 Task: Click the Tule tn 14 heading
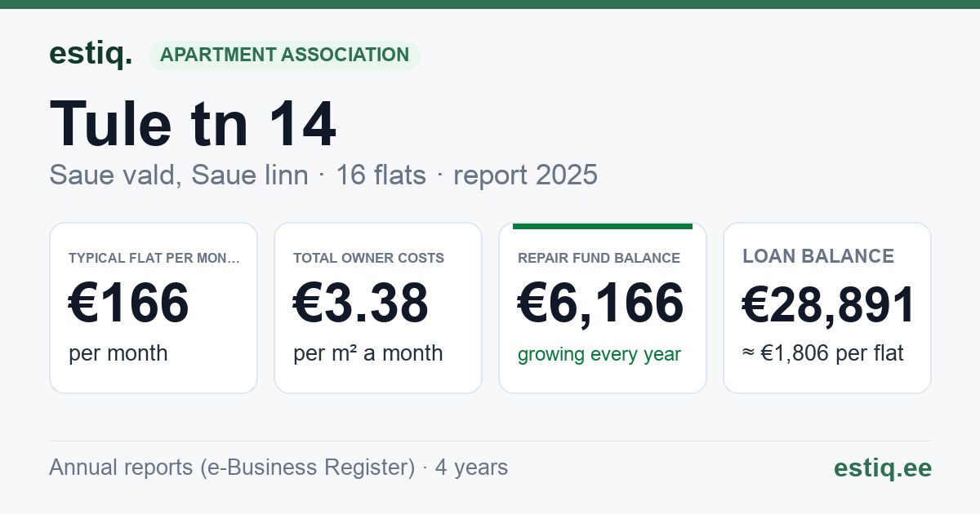click(x=193, y=123)
